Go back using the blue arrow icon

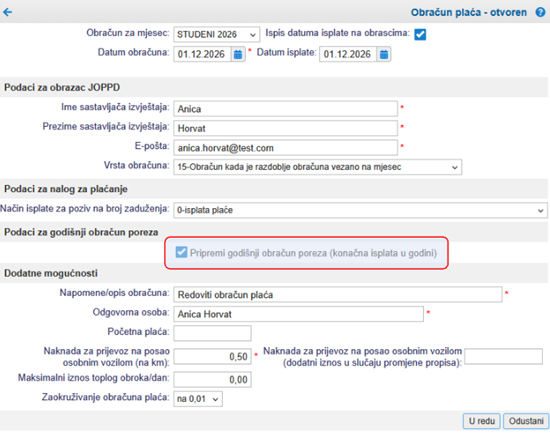(x=7, y=12)
